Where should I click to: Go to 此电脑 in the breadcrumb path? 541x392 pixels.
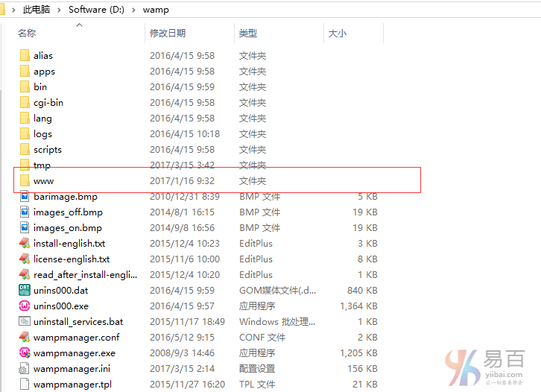[37, 10]
